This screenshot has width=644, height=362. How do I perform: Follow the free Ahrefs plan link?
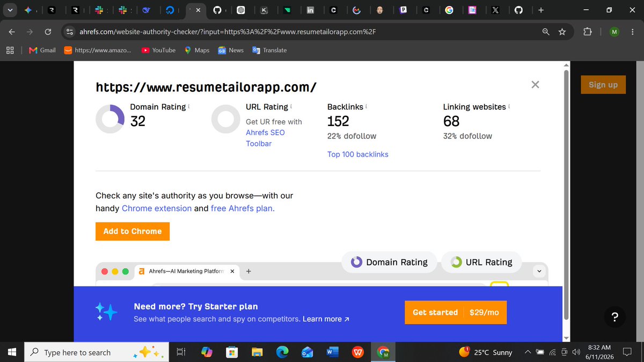(243, 208)
